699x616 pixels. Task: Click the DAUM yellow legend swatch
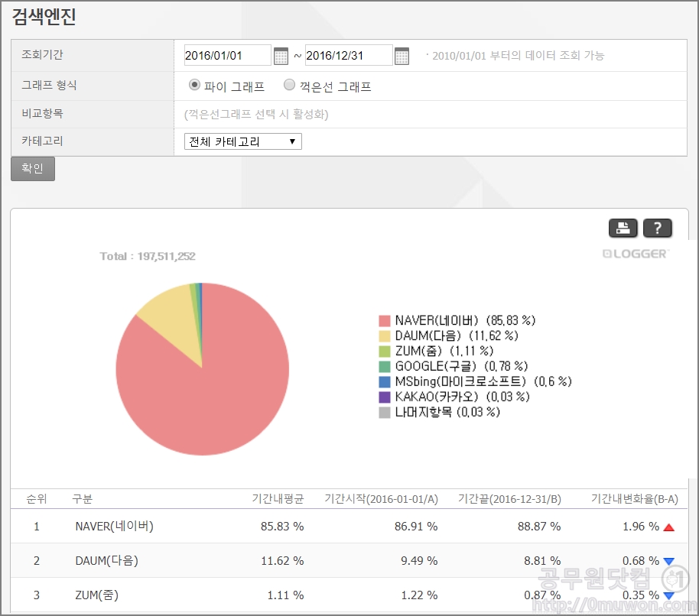[x=384, y=336]
